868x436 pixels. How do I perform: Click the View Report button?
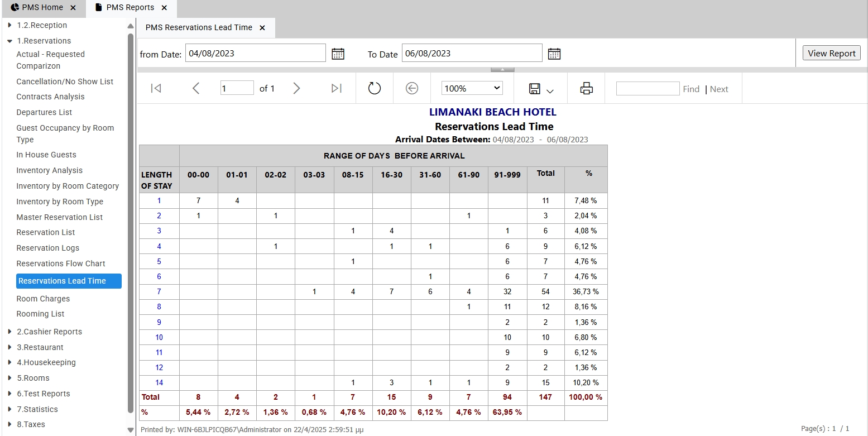(831, 53)
